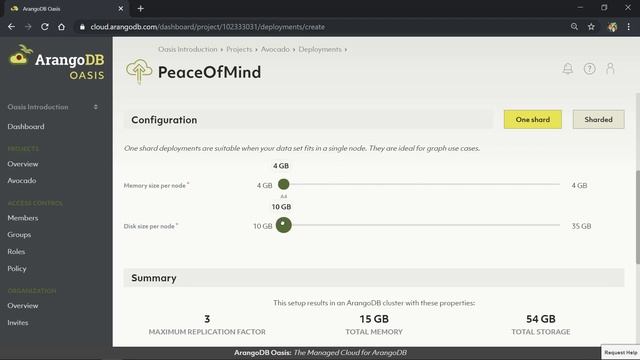Click the Disk size per node slider handle
Screen dimensions: 640x360
284,225
